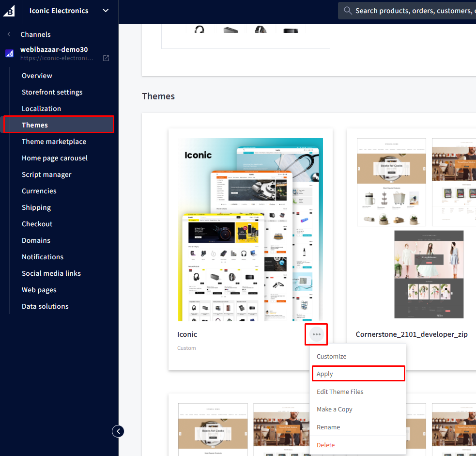This screenshot has width=476, height=456.
Task: Select Edit Theme Files option
Action: (x=340, y=392)
